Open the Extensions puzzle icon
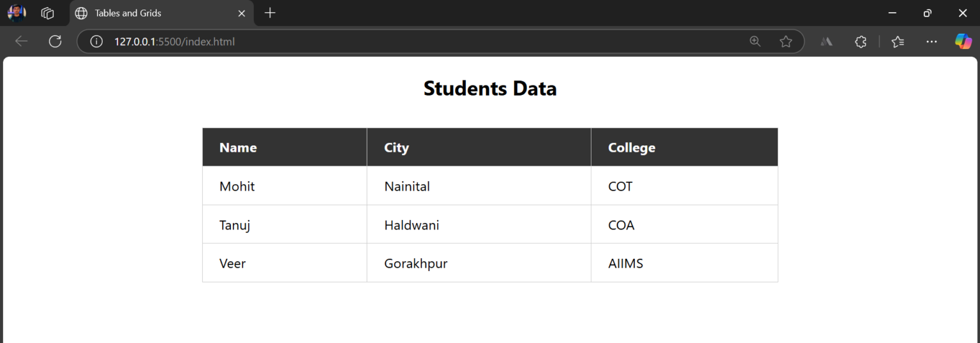The height and width of the screenshot is (343, 980). [x=861, y=41]
